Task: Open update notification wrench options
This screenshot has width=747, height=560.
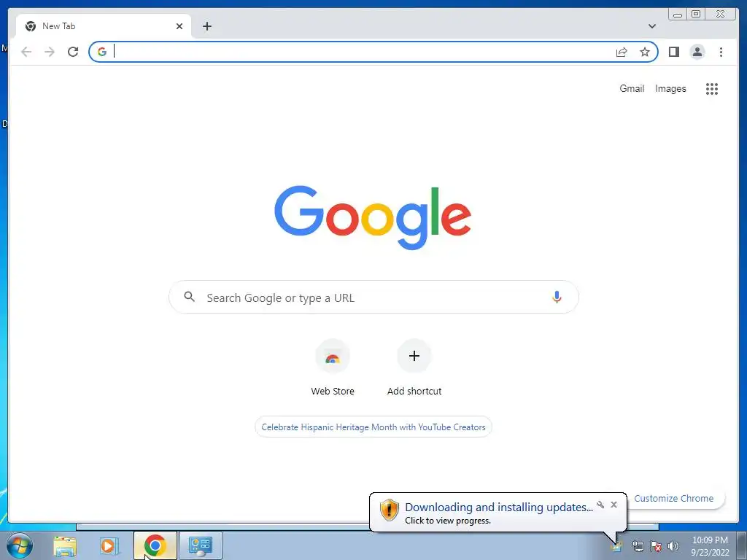Action: click(x=600, y=505)
